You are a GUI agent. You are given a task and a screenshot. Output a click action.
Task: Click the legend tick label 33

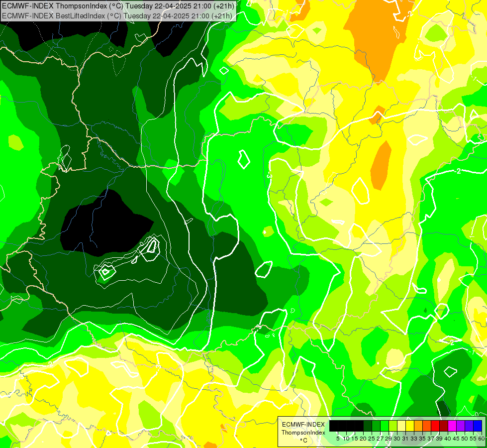[414, 439]
